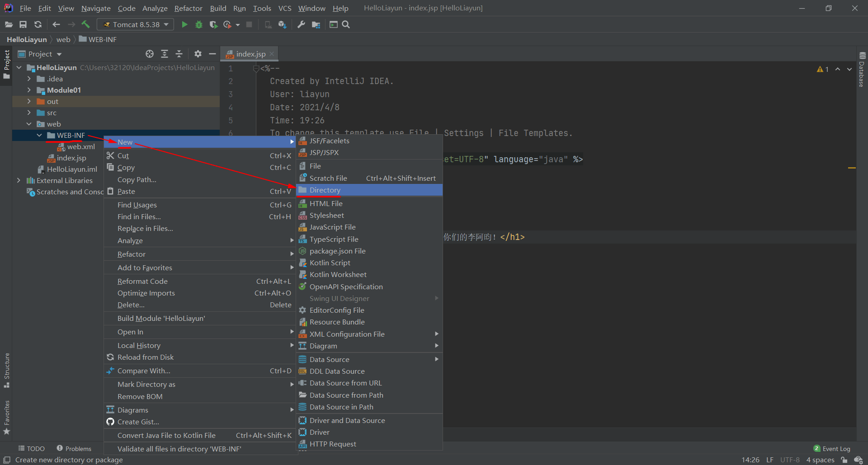Click the Search Everywhere magnifier icon
Viewport: 868px width, 465px height.
[x=346, y=24]
